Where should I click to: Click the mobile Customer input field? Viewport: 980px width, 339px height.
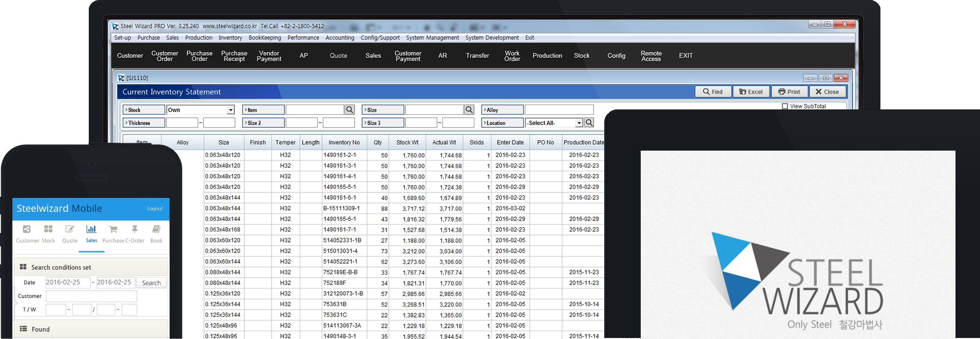tap(91, 296)
